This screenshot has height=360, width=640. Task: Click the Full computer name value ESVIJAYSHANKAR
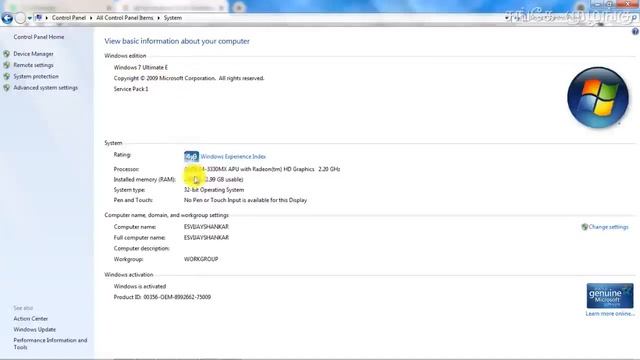pos(206,238)
